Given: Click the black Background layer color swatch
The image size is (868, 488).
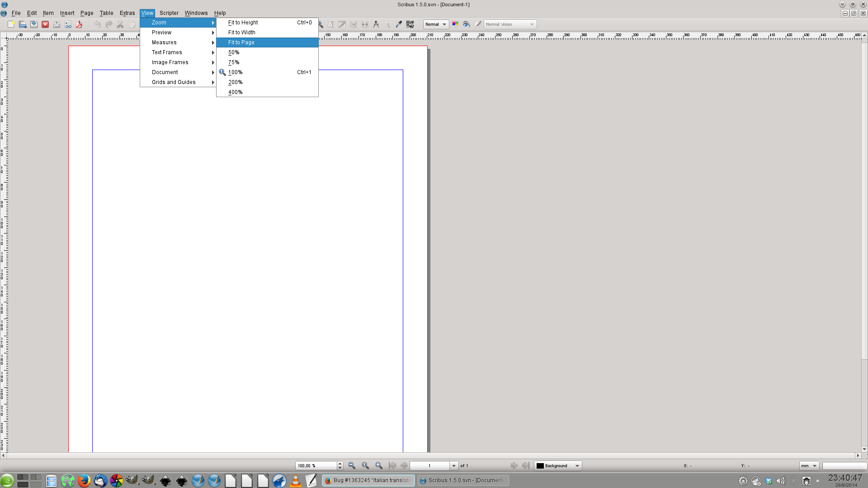Looking at the screenshot, I should coord(540,466).
